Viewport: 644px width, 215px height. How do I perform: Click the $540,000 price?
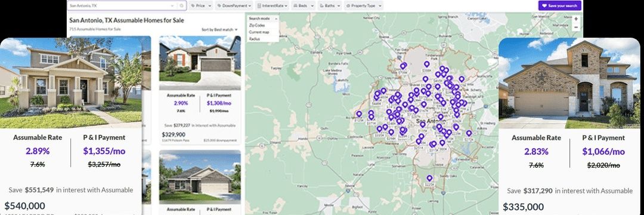coord(24,206)
